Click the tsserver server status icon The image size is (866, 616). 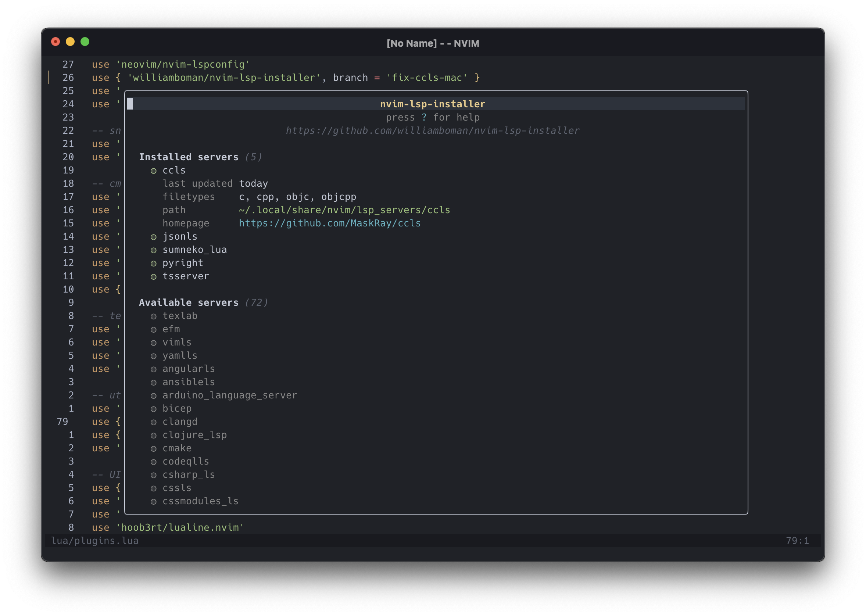click(x=153, y=276)
